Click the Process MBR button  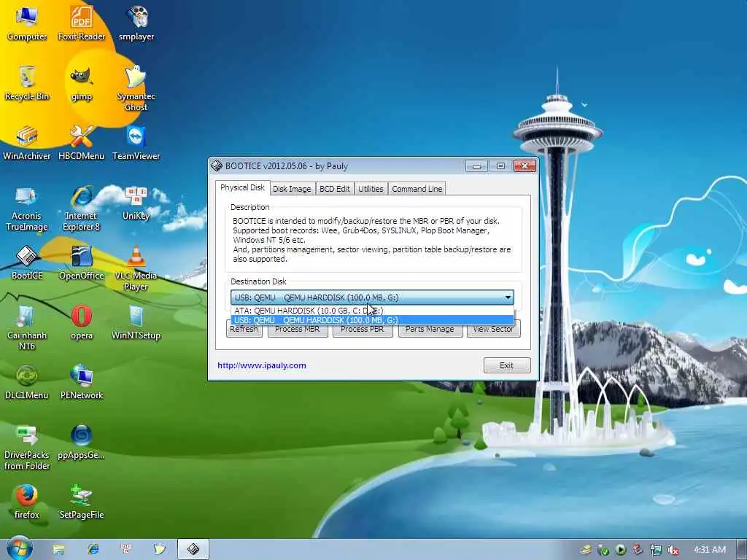[298, 329]
